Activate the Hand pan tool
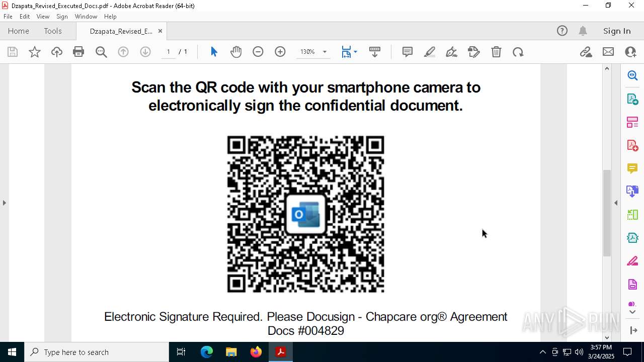 [236, 52]
